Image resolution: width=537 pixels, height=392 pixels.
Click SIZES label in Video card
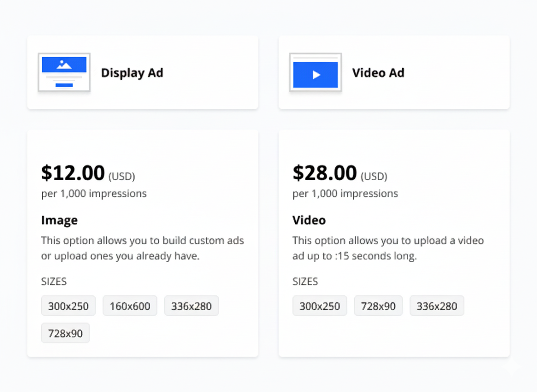pos(305,282)
